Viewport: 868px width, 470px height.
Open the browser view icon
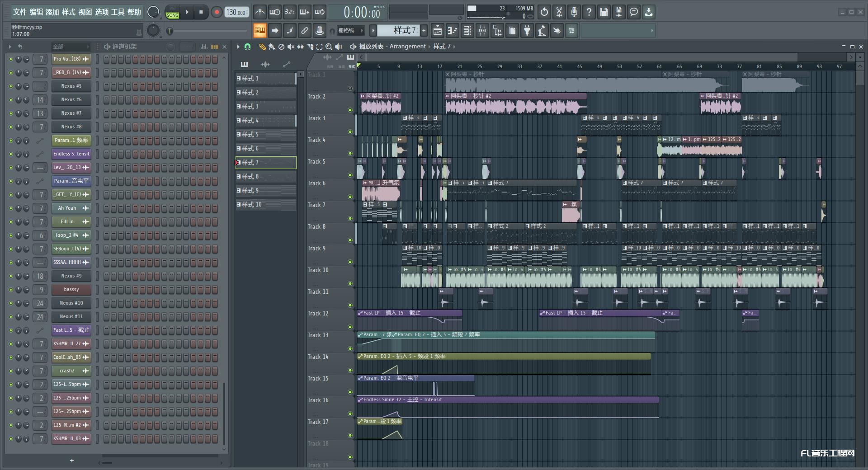click(x=497, y=31)
